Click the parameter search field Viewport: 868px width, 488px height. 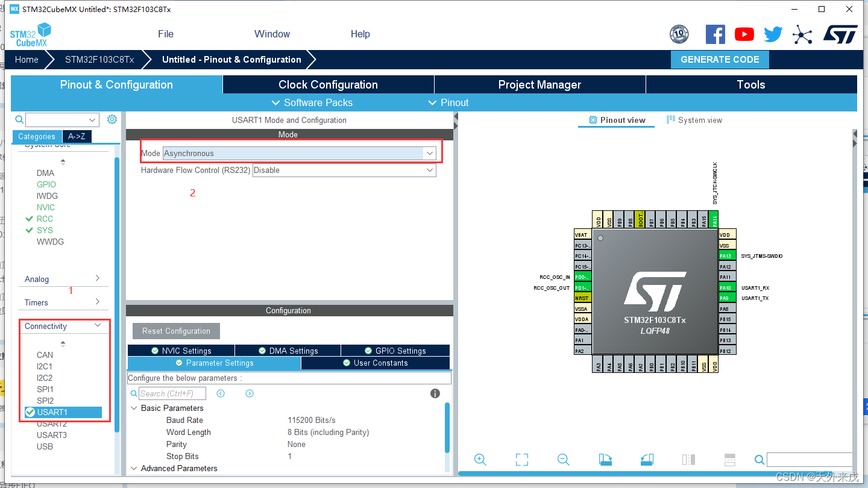click(172, 393)
